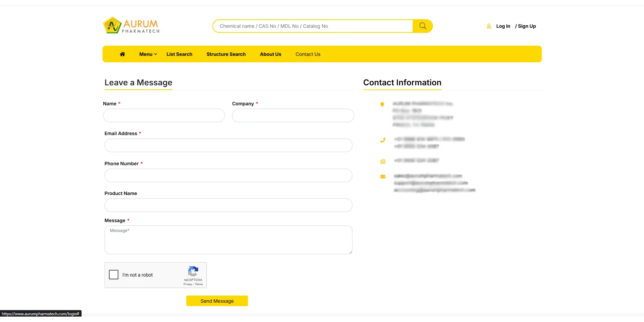
Task: Go to the home icon in navbar
Action: (x=122, y=54)
